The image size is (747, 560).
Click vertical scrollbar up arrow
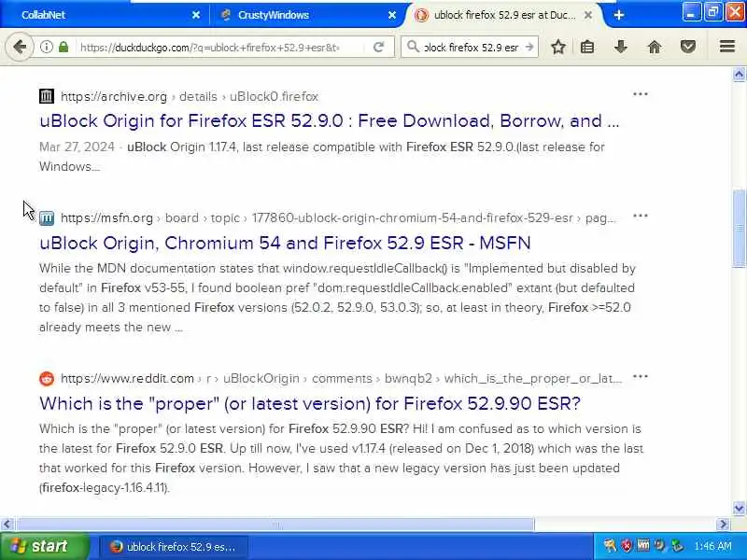[x=739, y=75]
